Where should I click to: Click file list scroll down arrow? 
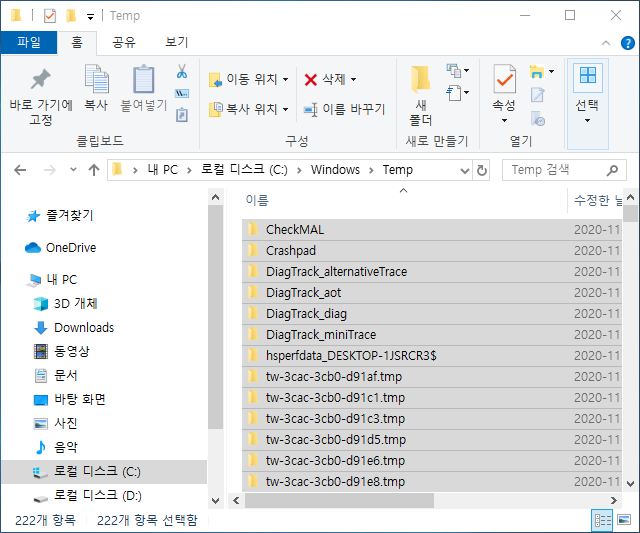631,484
